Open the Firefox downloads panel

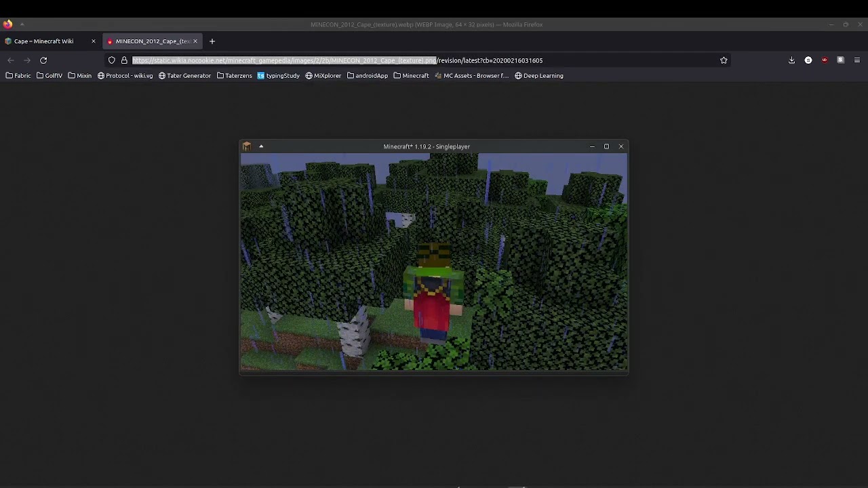click(791, 60)
